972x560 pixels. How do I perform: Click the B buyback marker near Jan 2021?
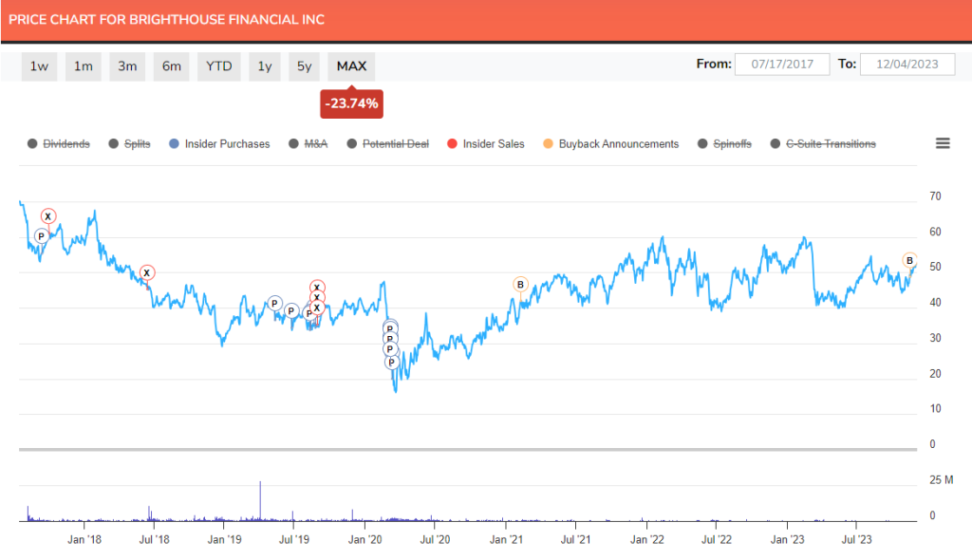(519, 285)
